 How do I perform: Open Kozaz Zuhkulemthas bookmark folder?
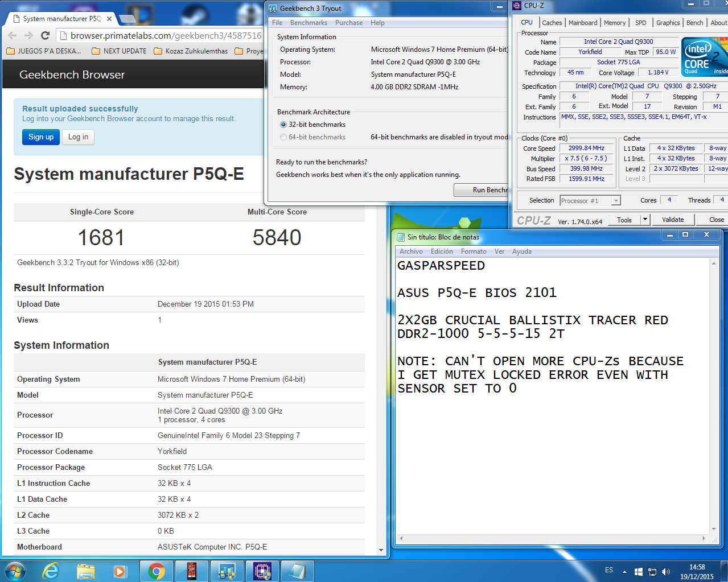pos(191,51)
